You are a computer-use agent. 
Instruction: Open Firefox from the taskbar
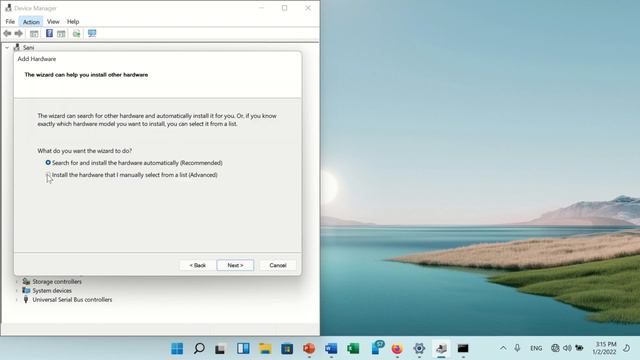click(397, 349)
